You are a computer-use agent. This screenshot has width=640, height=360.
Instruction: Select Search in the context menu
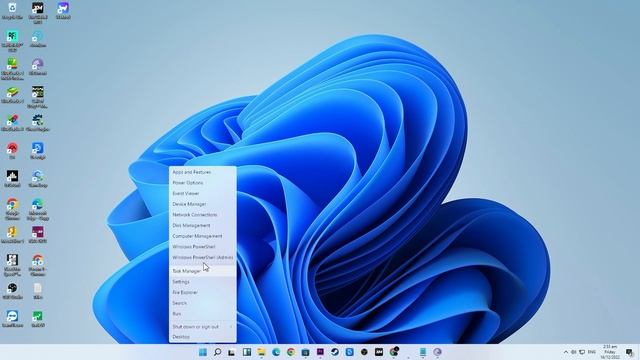pyautogui.click(x=202, y=303)
